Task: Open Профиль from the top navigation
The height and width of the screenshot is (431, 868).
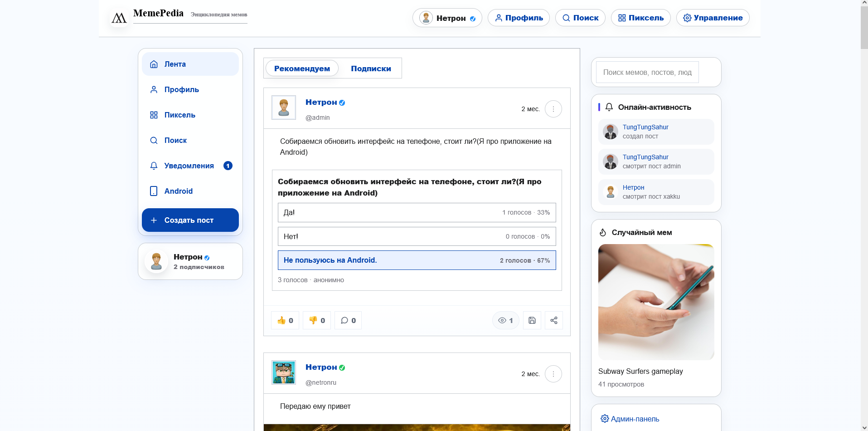Action: pyautogui.click(x=519, y=18)
